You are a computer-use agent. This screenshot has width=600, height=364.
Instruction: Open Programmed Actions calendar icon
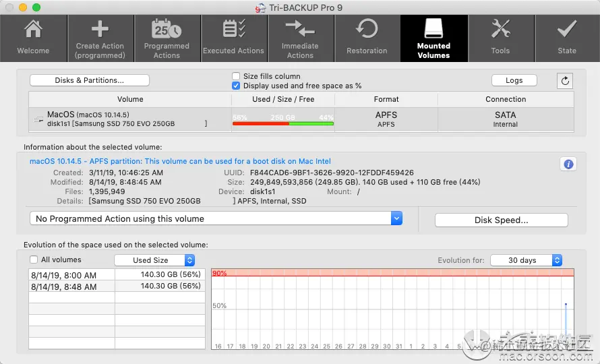pyautogui.click(x=167, y=29)
